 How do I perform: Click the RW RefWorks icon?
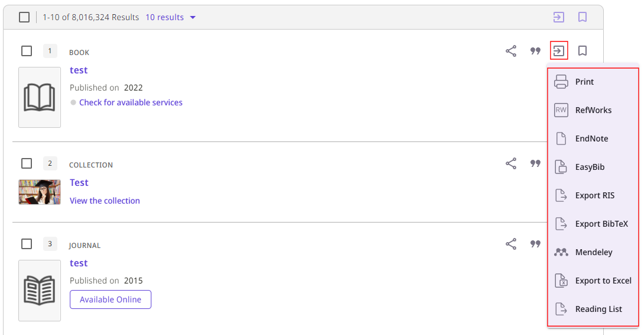pyautogui.click(x=561, y=110)
